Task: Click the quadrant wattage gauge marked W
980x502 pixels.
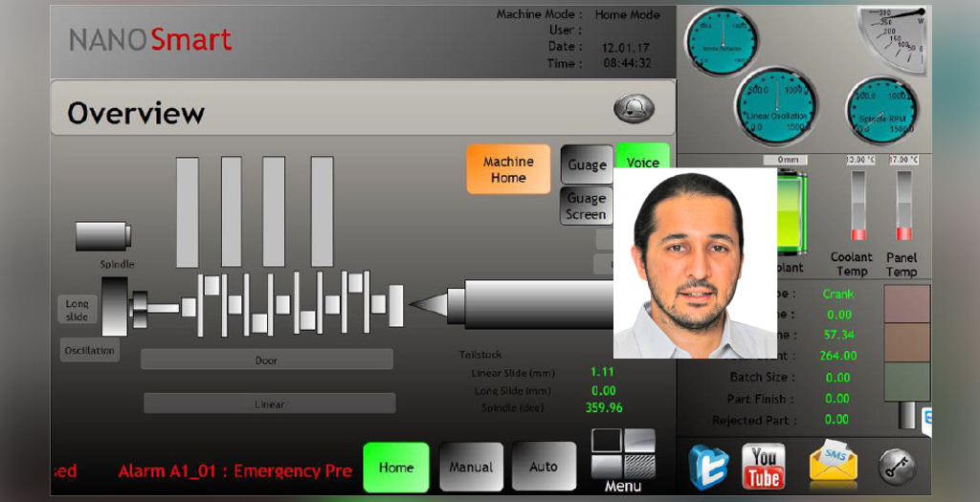Action: pyautogui.click(x=895, y=41)
